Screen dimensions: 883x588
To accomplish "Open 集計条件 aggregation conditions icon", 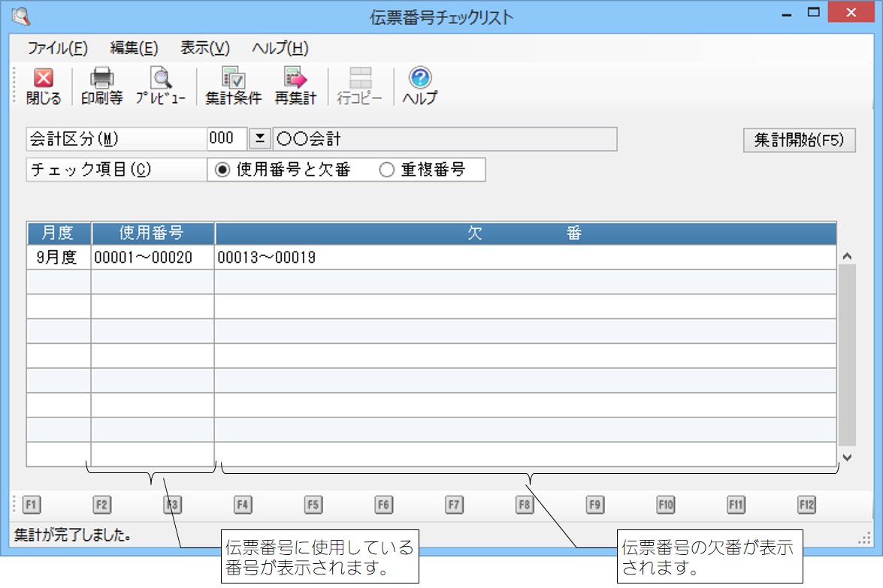I will (233, 79).
